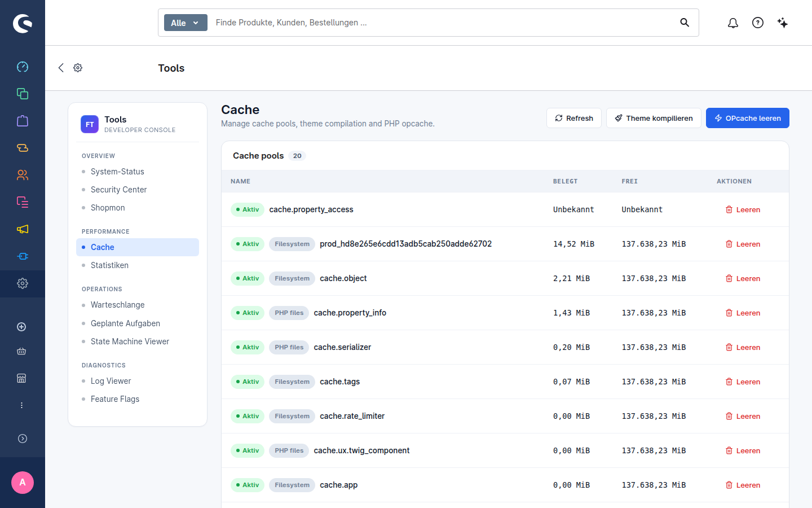Image resolution: width=812 pixels, height=508 pixels.
Task: Click the NAME column header
Action: pos(240,181)
